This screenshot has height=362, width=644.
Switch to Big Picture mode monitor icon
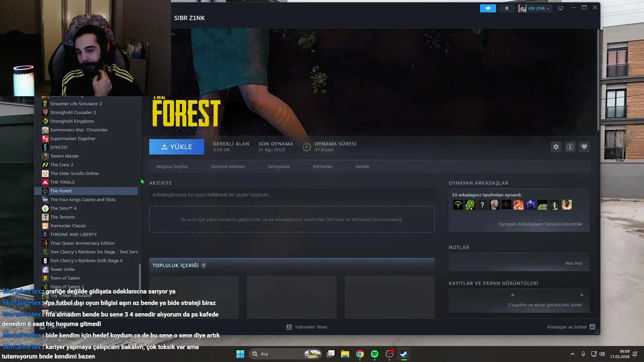coord(560,8)
